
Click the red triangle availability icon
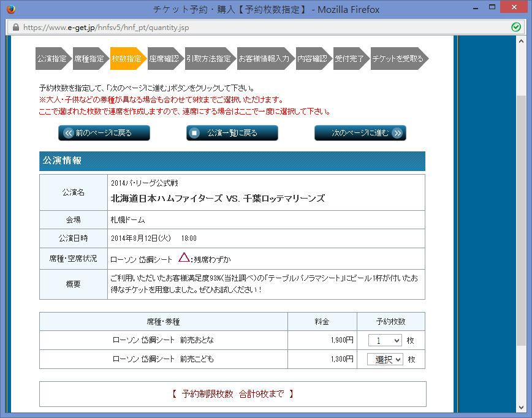184,257
